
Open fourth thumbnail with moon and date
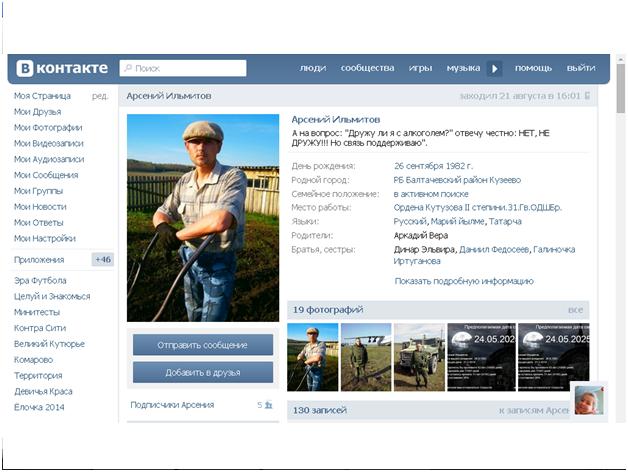coord(481,357)
